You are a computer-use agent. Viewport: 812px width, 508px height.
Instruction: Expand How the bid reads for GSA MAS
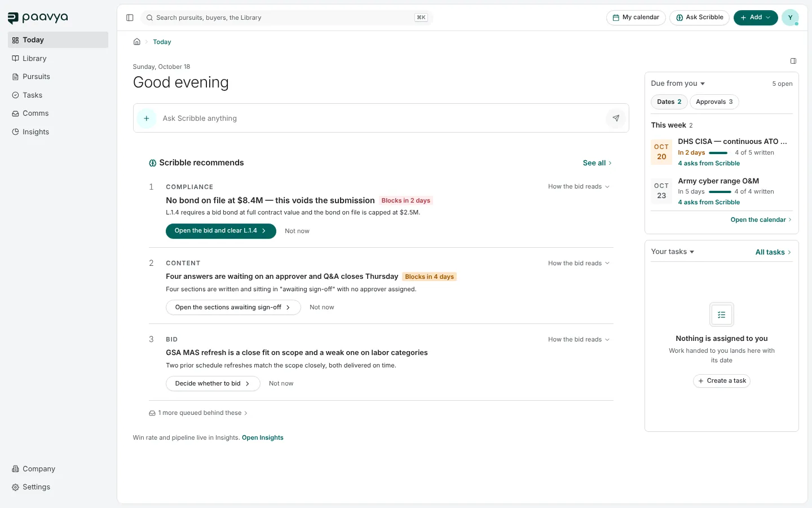click(x=579, y=340)
